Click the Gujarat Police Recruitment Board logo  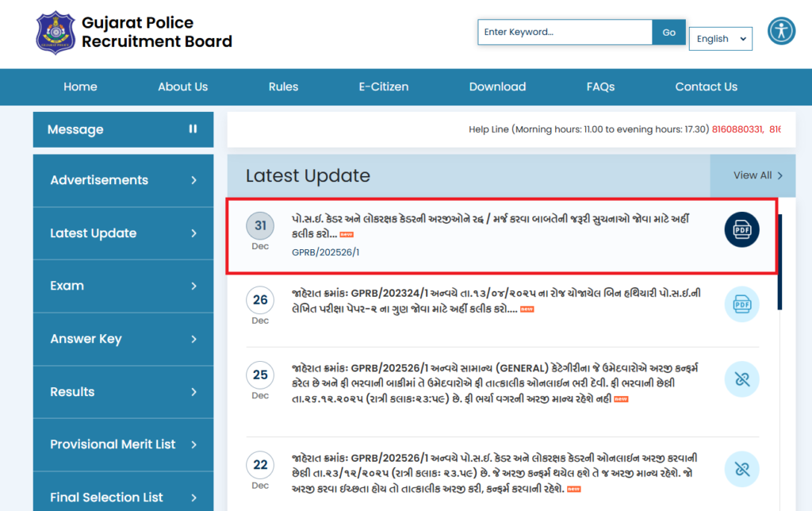click(x=54, y=33)
